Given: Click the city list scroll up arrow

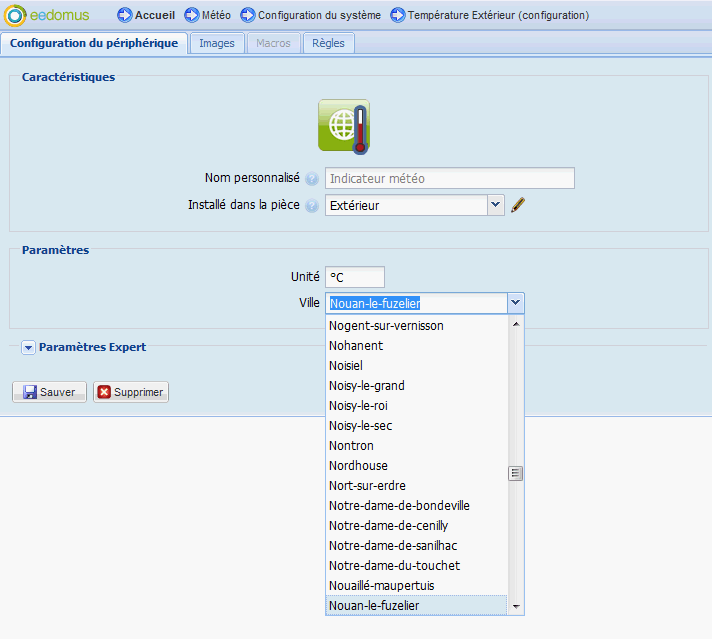Looking at the screenshot, I should click(x=516, y=324).
